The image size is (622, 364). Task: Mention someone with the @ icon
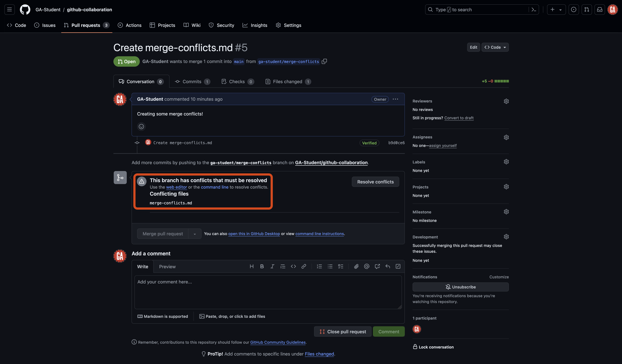(366, 266)
